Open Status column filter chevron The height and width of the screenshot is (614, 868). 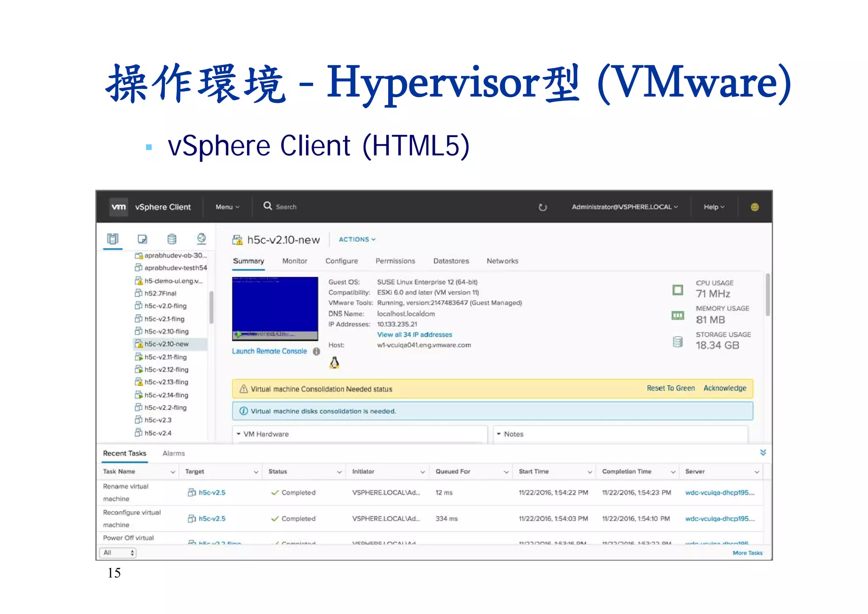pyautogui.click(x=339, y=472)
